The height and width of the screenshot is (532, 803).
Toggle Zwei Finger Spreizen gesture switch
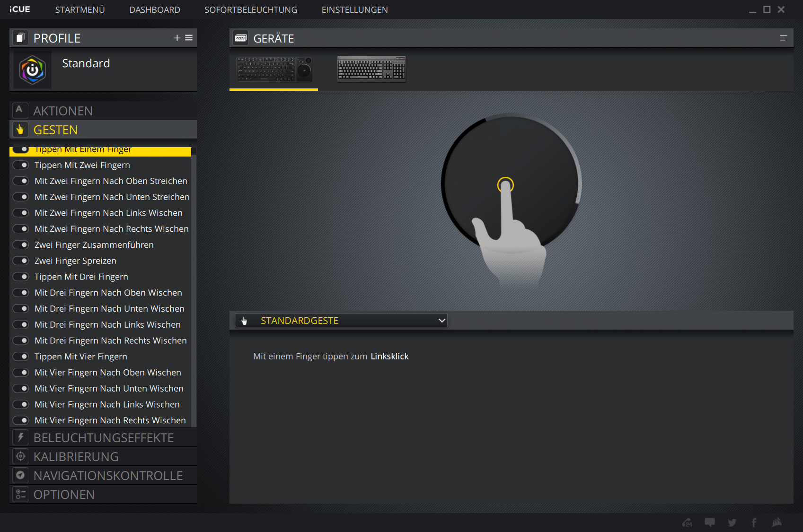(x=21, y=261)
